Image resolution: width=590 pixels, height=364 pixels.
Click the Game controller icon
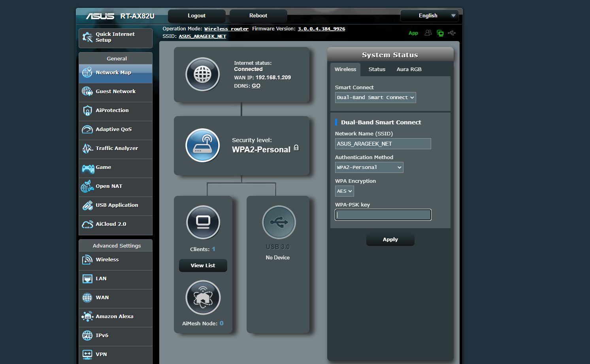88,169
